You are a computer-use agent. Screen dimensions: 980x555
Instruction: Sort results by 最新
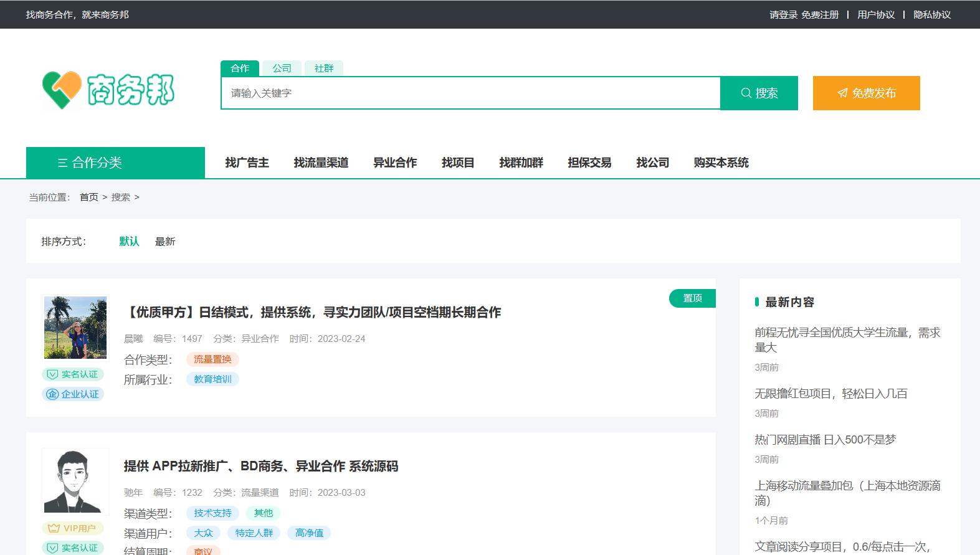[165, 242]
